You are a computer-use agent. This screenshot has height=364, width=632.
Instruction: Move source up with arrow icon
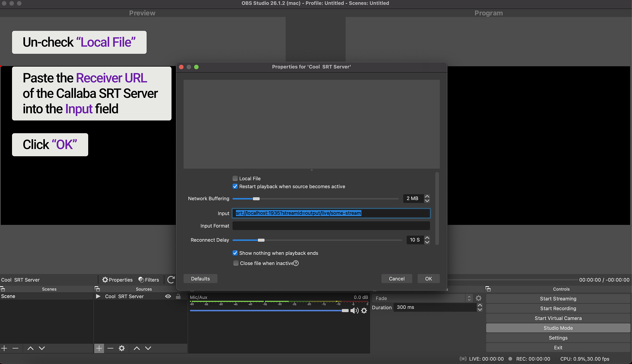coord(137,348)
